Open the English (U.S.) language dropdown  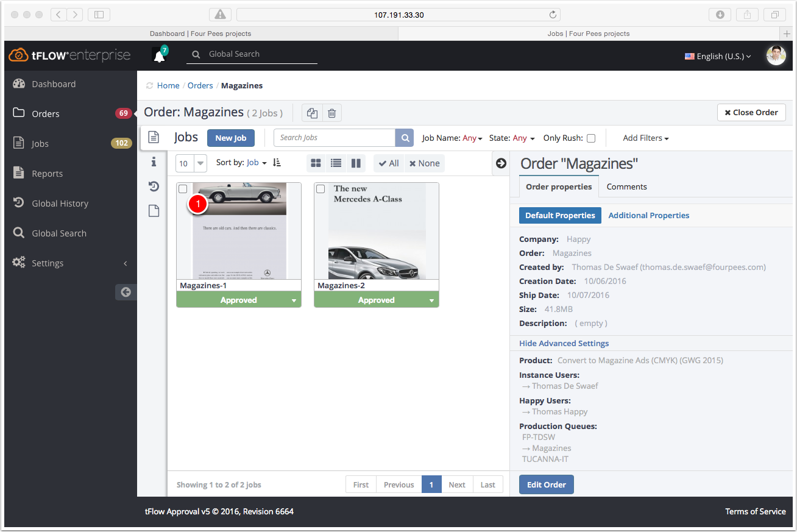click(718, 56)
